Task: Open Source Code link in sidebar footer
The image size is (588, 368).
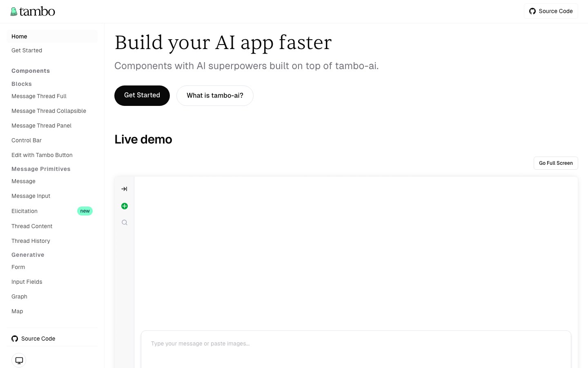Action: [33, 339]
